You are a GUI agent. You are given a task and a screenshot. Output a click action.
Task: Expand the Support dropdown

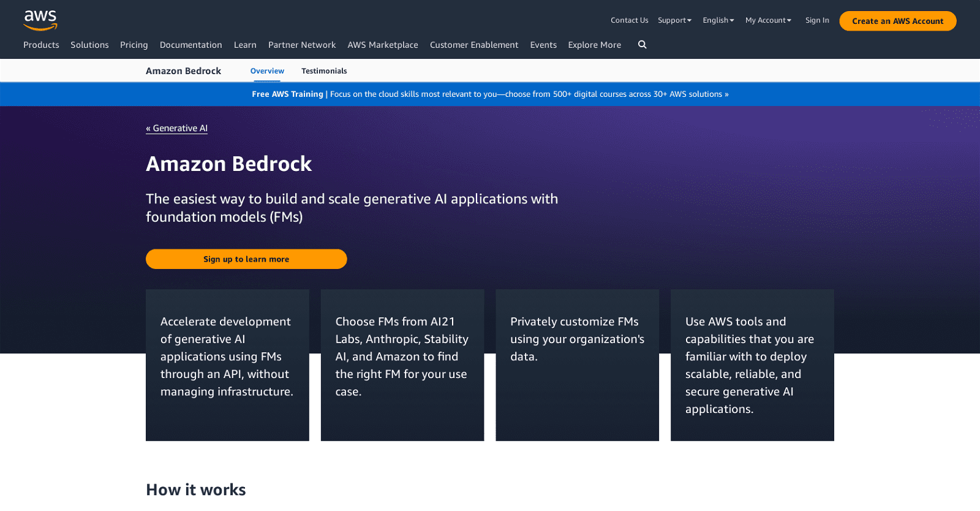pos(674,20)
